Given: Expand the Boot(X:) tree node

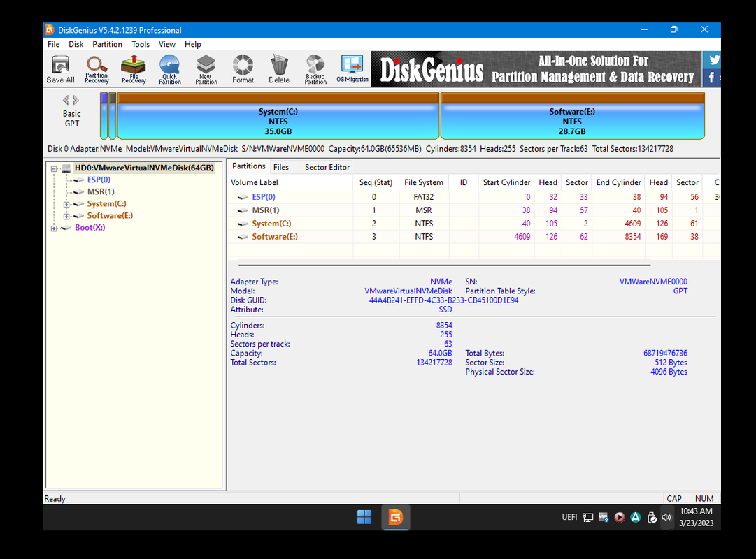Looking at the screenshot, I should point(54,228).
